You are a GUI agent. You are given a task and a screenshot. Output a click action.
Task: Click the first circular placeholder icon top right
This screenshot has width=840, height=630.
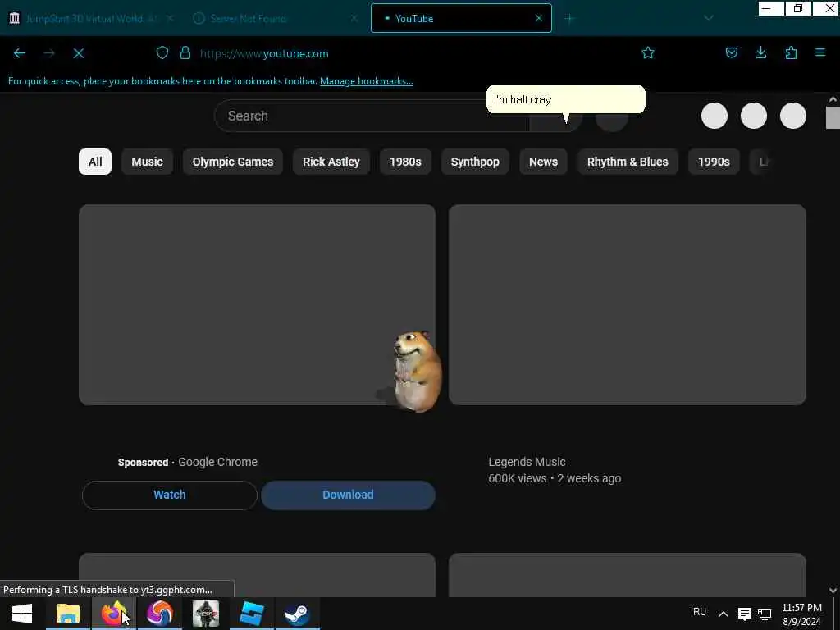(x=714, y=116)
